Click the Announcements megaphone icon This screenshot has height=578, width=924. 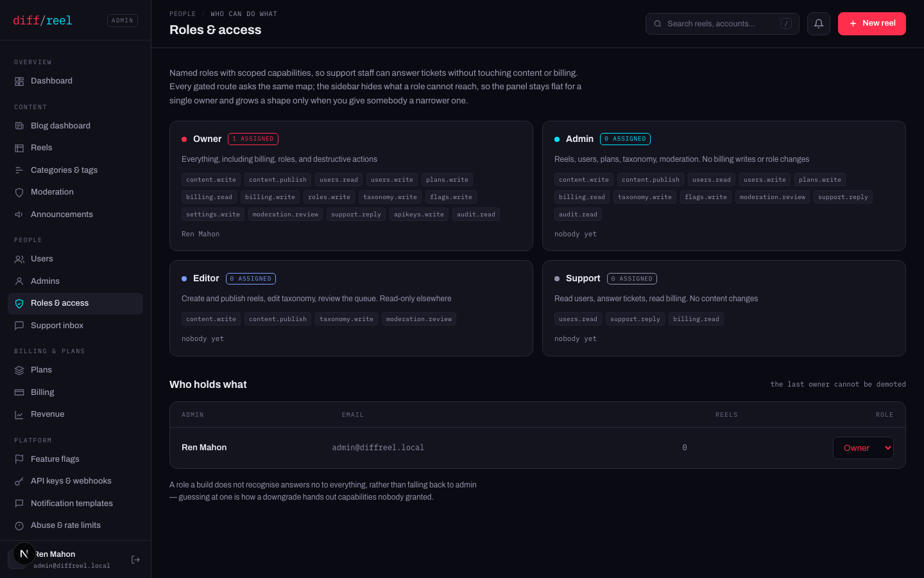19,215
